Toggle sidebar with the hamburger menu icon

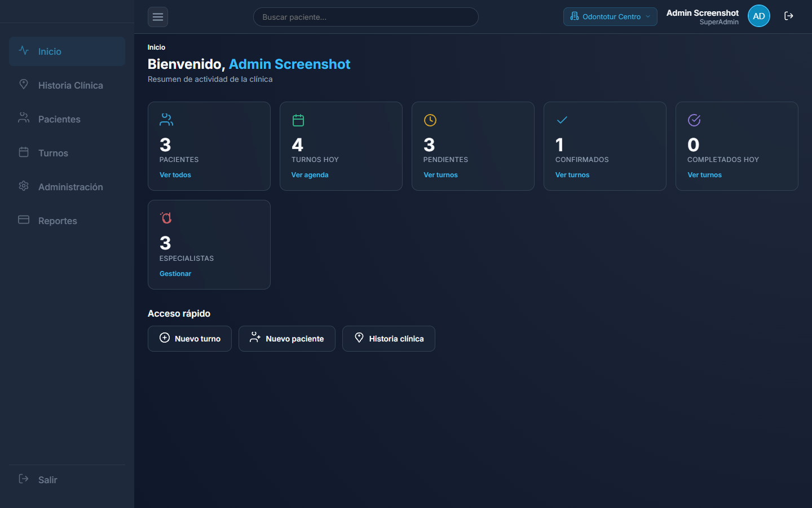tap(158, 17)
